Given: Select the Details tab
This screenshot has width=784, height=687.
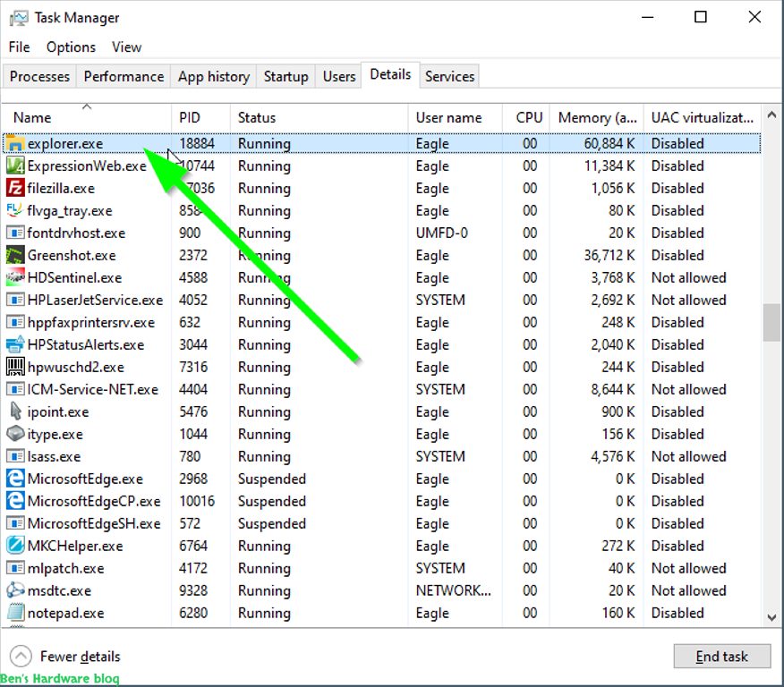Looking at the screenshot, I should [390, 75].
